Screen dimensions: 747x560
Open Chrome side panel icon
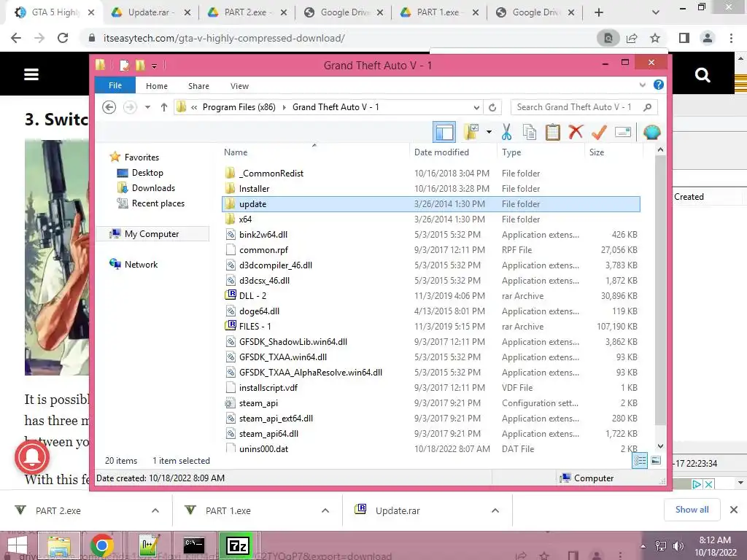coord(684,38)
